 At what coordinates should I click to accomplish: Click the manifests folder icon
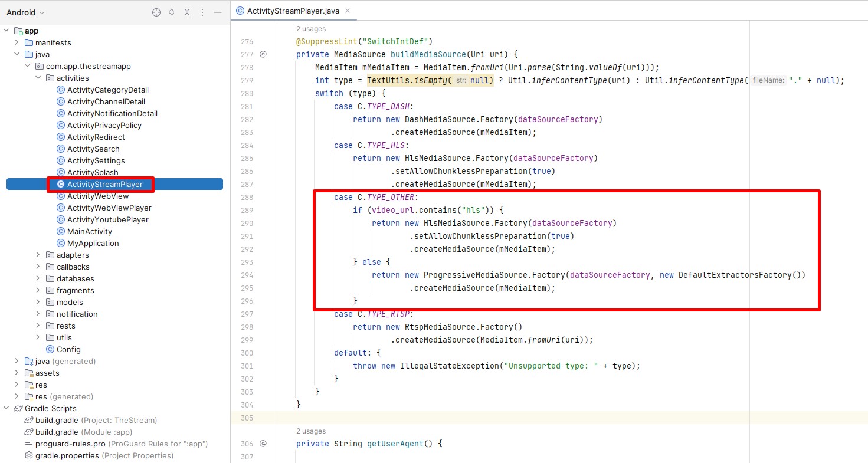coord(29,42)
